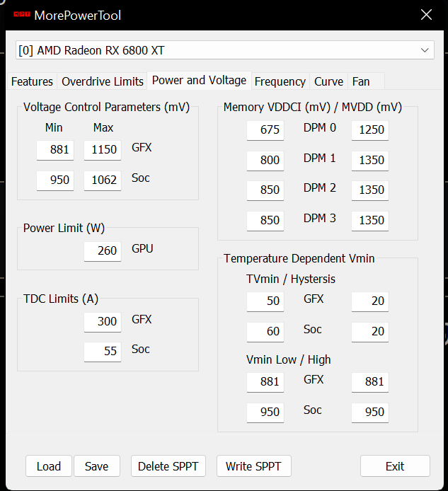Edit DPM 0 MVDD field 1250
The image size is (448, 491).
[x=370, y=131]
